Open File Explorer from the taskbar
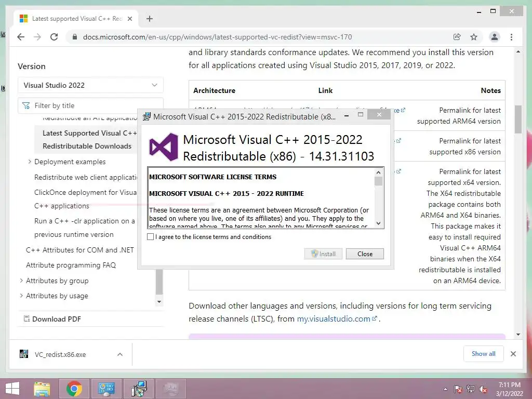This screenshot has height=399, width=532. [x=42, y=389]
